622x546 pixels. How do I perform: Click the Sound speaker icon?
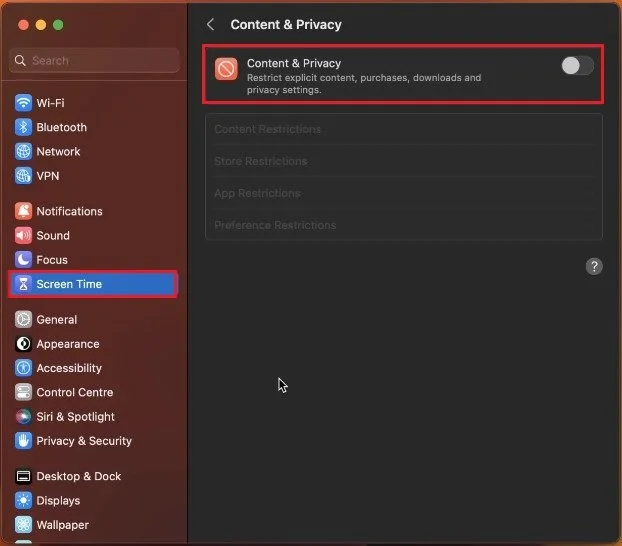[23, 235]
